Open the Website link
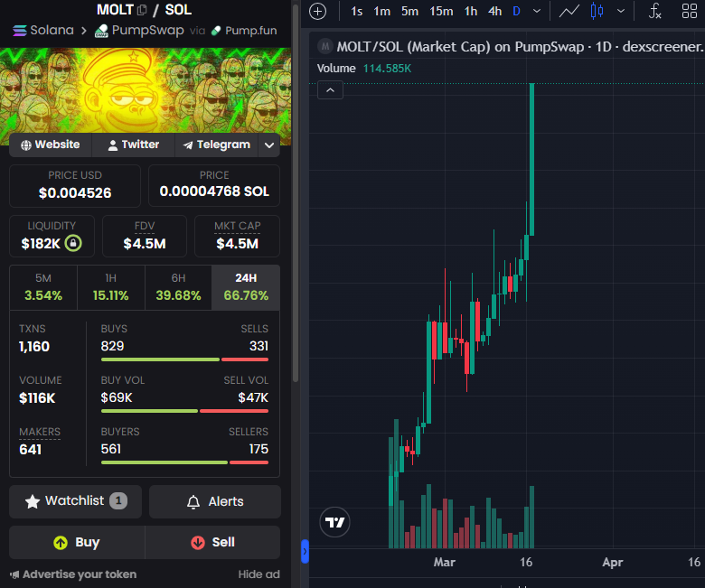This screenshot has width=705, height=588. 51,145
